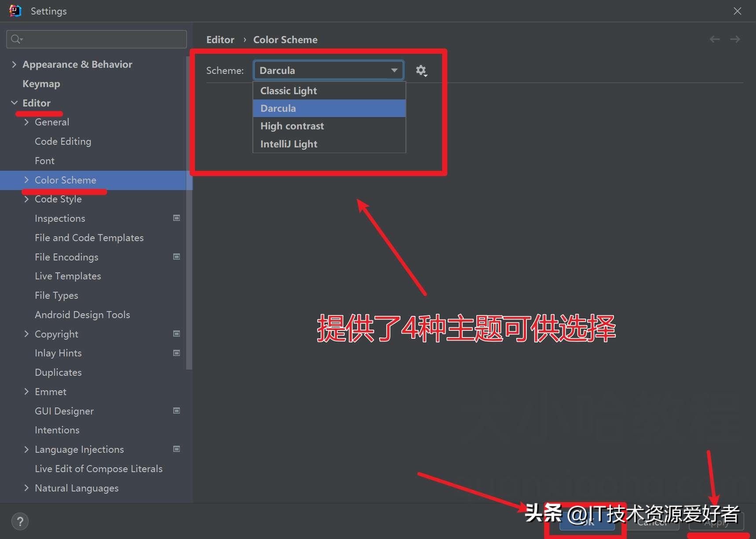Navigate back using the left arrow
The width and height of the screenshot is (756, 539).
pyautogui.click(x=715, y=39)
